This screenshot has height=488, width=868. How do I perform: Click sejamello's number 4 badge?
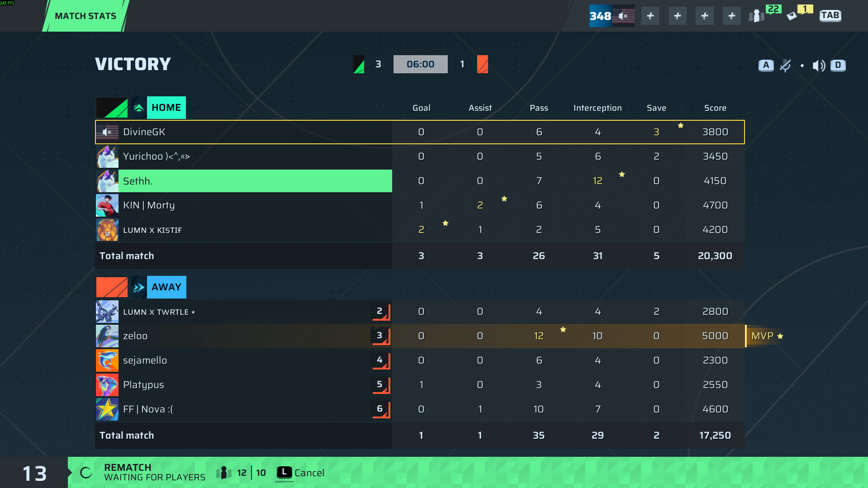click(380, 360)
